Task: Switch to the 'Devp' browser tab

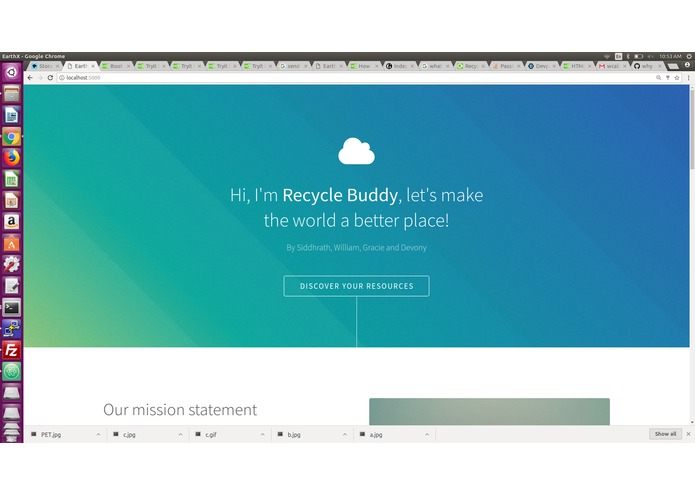Action: [x=541, y=66]
